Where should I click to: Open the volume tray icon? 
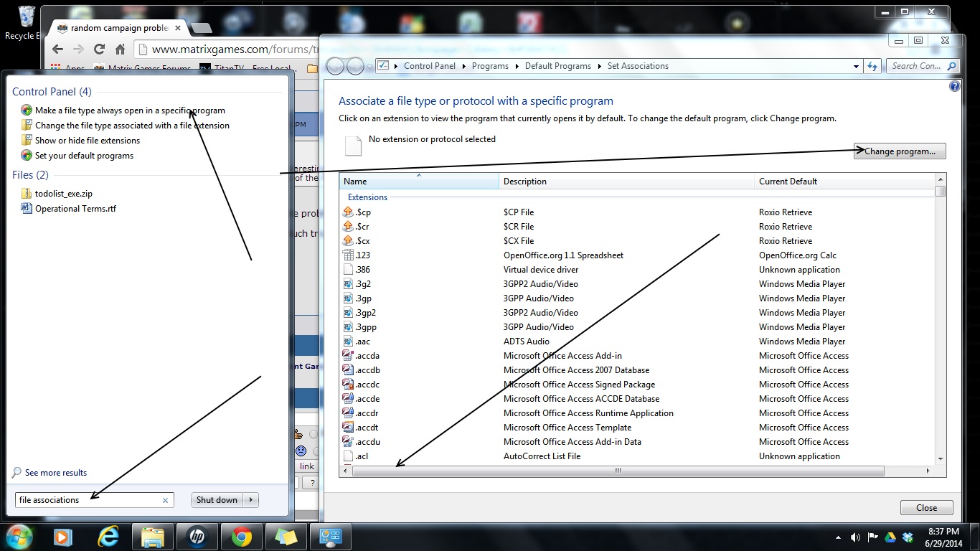pyautogui.click(x=855, y=537)
